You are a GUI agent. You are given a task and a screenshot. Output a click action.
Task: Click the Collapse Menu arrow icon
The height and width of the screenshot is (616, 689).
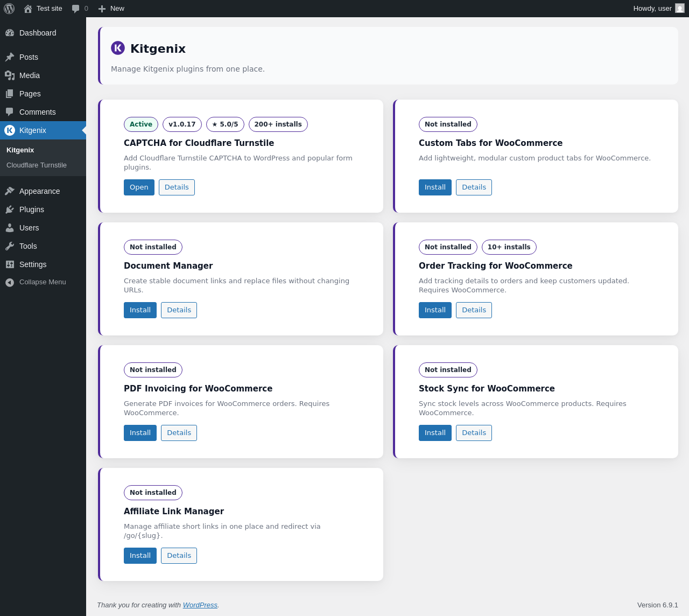[x=10, y=282]
